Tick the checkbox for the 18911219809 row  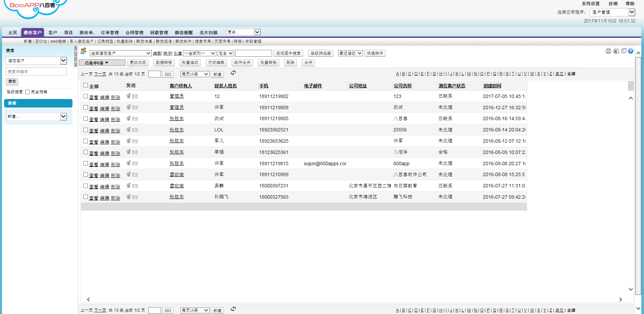point(86,108)
